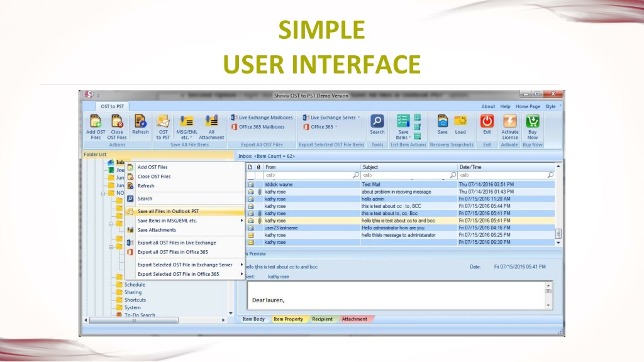The image size is (644, 362).
Task: Open the Home Page link
Action: tap(528, 106)
